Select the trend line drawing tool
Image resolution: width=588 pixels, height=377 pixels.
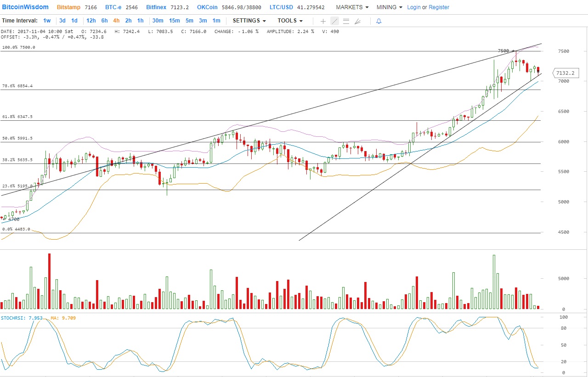pos(334,21)
